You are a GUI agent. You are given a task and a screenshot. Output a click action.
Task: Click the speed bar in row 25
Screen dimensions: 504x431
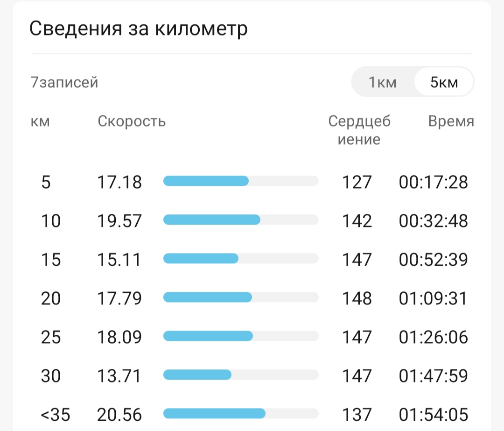pyautogui.click(x=241, y=336)
